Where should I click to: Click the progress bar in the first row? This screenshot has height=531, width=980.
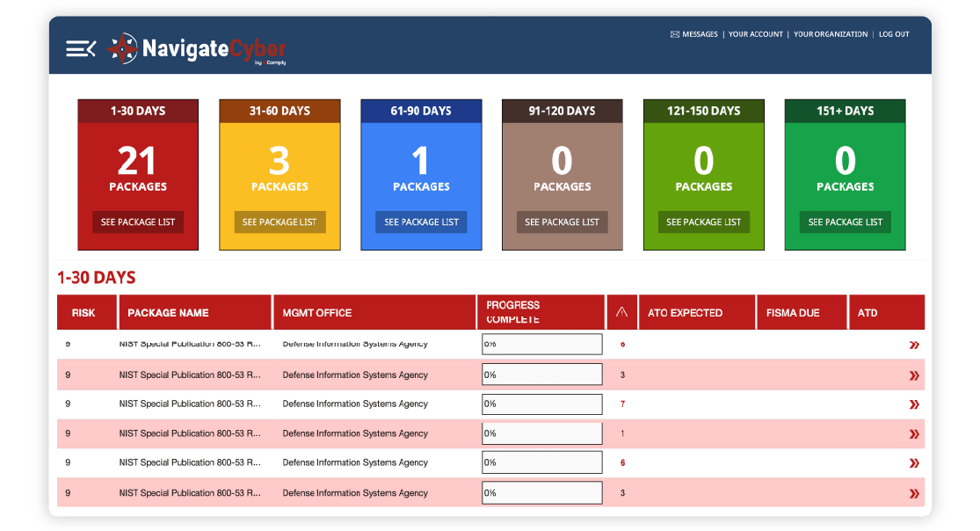(x=541, y=345)
